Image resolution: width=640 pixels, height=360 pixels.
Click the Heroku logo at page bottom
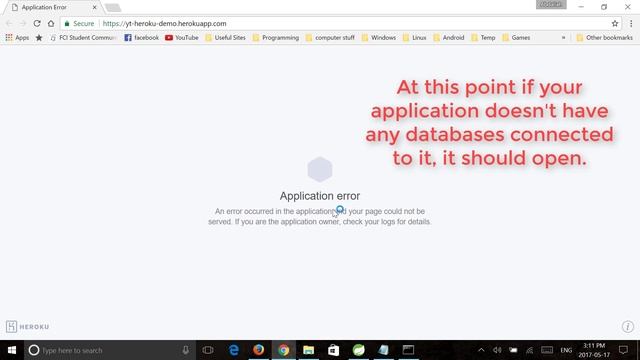click(27, 327)
